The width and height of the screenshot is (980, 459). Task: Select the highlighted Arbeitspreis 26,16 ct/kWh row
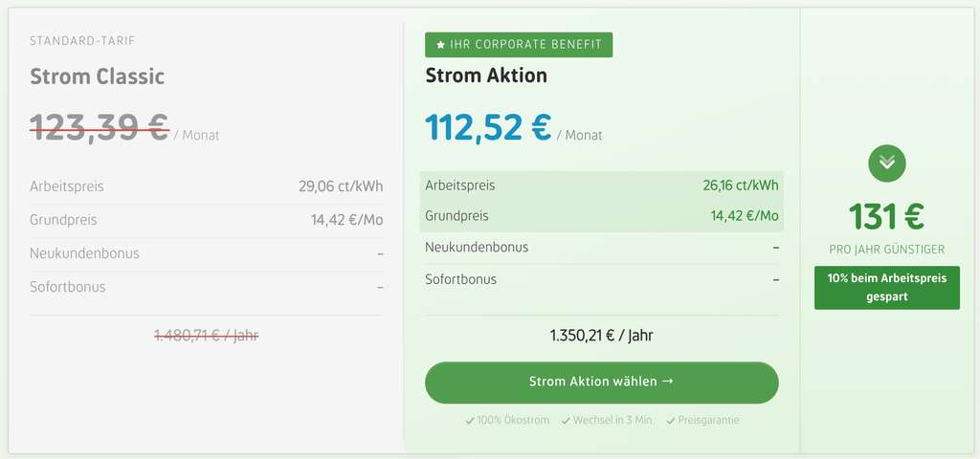(601, 186)
